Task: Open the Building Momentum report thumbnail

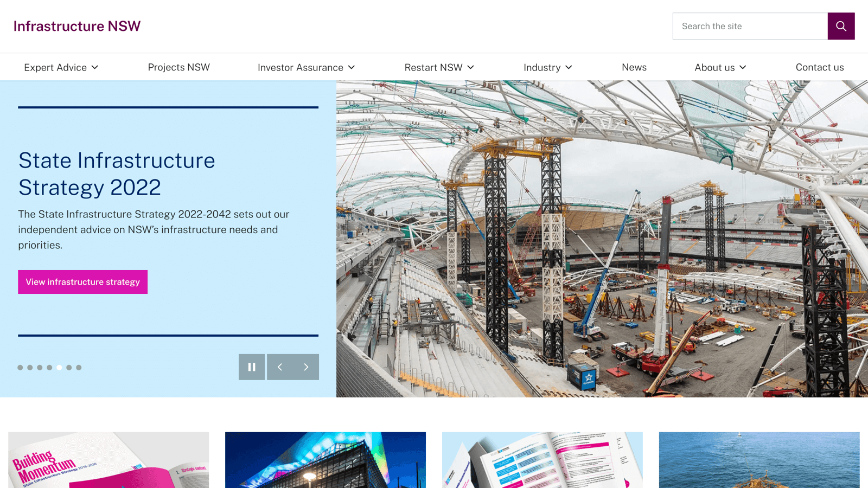Action: point(108,460)
